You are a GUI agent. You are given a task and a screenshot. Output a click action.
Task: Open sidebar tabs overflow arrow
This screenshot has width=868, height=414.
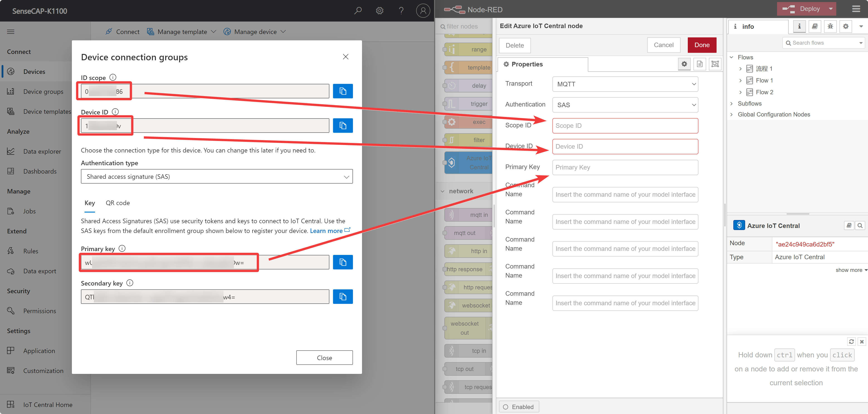pos(861,26)
